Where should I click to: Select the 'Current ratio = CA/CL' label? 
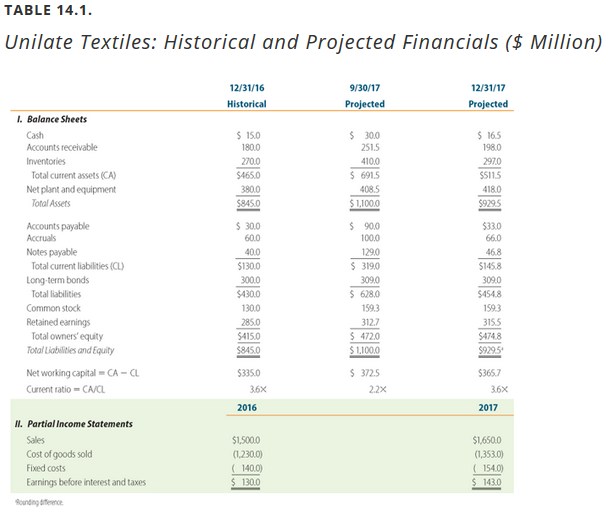(66, 390)
